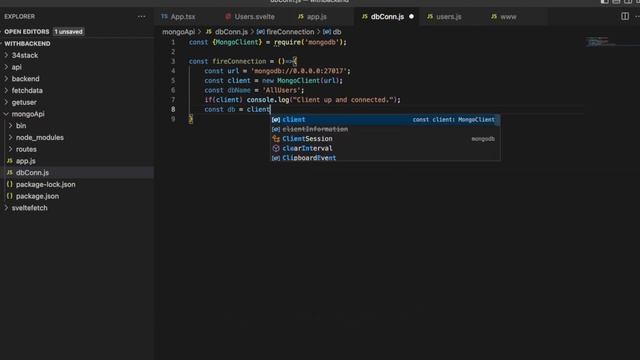Choose the ClientSession suggestion

(385, 139)
